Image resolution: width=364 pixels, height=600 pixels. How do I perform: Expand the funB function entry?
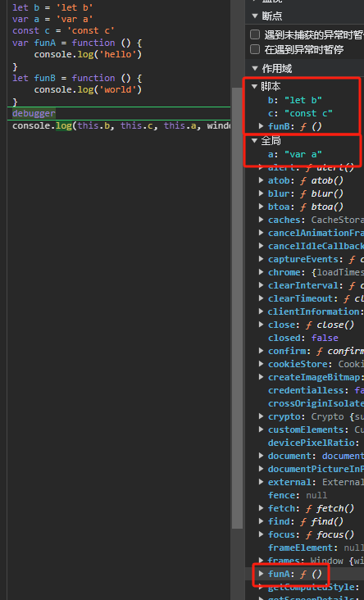pos(261,126)
